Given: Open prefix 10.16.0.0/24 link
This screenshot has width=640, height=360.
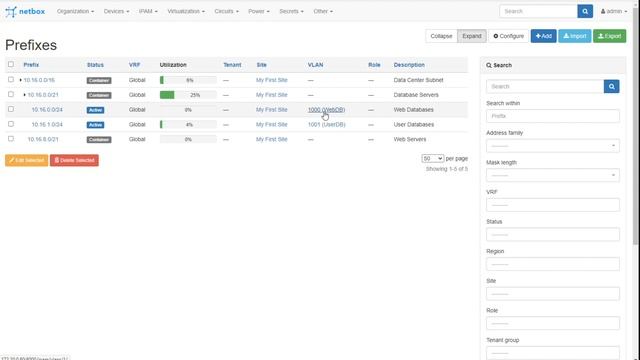Looking at the screenshot, I should pyautogui.click(x=47, y=110).
